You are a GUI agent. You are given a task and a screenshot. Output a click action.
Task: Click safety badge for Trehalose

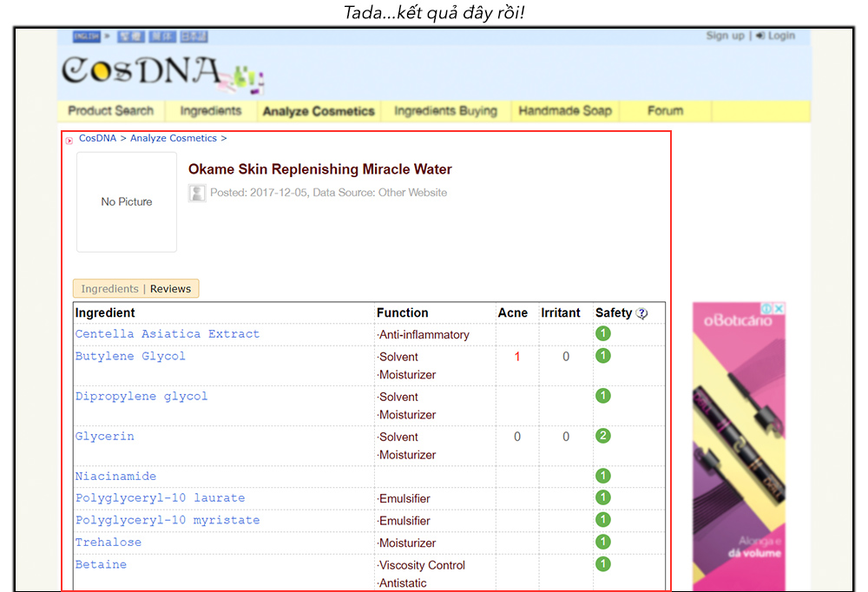pos(603,542)
